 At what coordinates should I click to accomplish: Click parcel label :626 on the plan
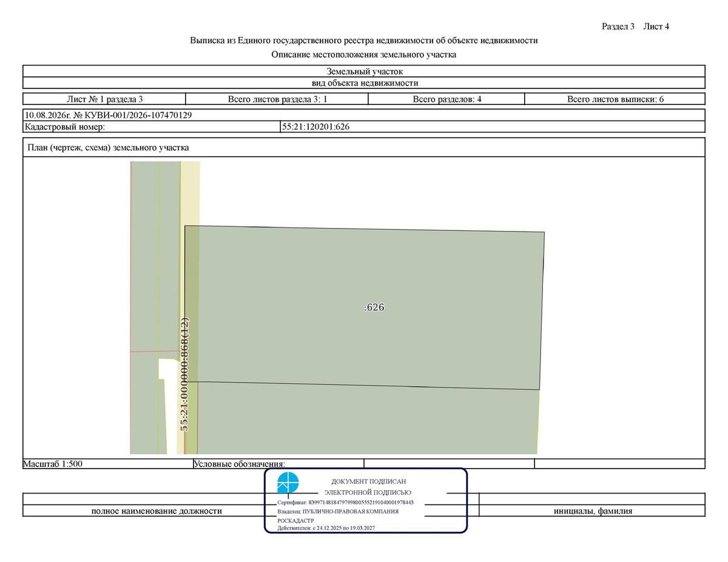374,307
